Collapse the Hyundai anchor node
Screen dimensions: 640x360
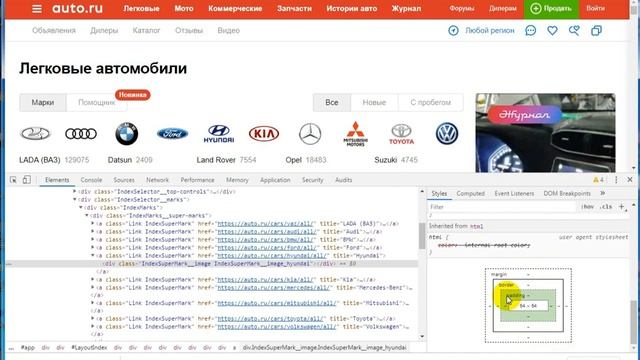pos(93,255)
